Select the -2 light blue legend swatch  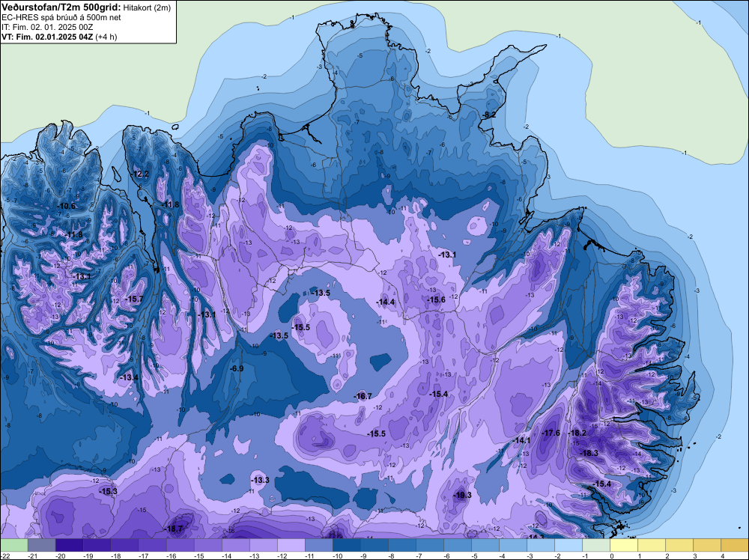568,545
